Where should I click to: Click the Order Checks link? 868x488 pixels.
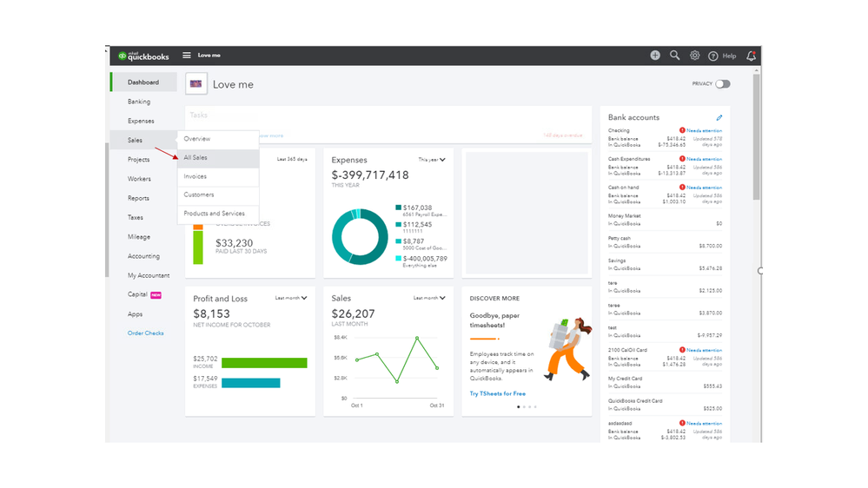(x=146, y=333)
